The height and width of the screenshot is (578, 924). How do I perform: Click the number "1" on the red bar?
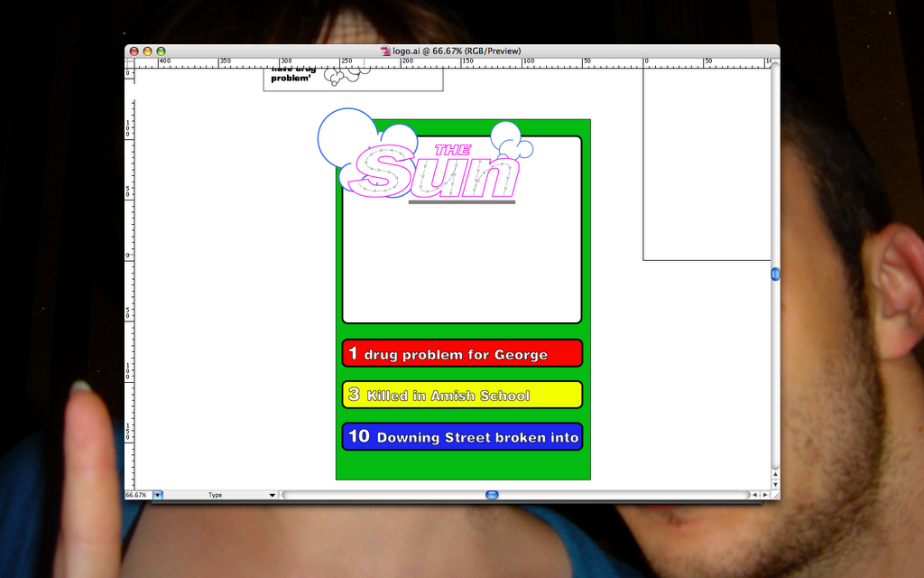(353, 353)
